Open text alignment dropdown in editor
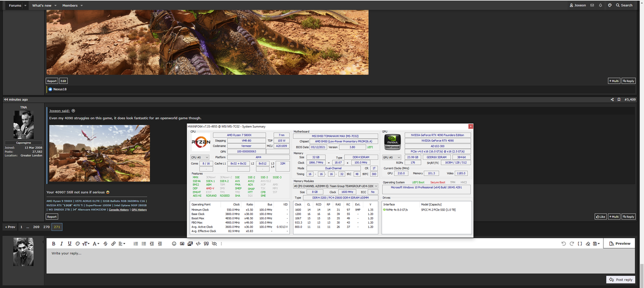The image size is (644, 288). click(122, 243)
